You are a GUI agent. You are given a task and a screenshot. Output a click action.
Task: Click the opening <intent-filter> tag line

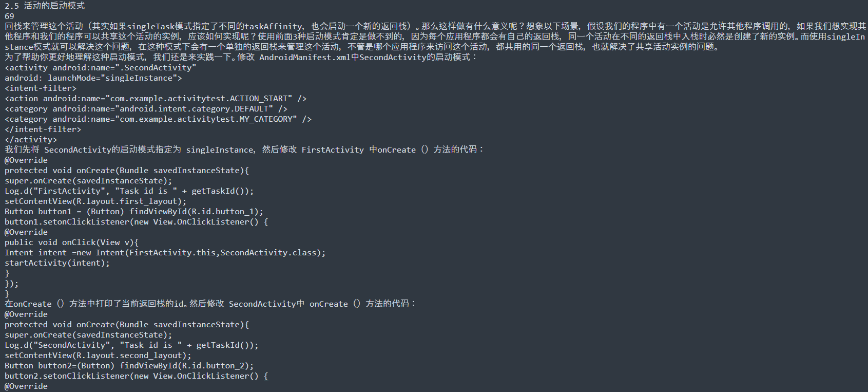click(41, 88)
